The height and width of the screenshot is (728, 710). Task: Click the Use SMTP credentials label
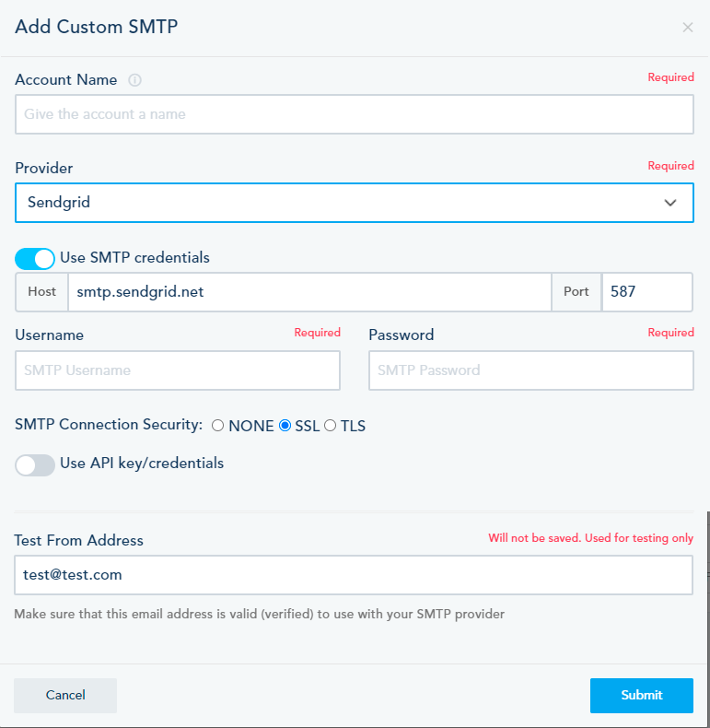click(134, 258)
